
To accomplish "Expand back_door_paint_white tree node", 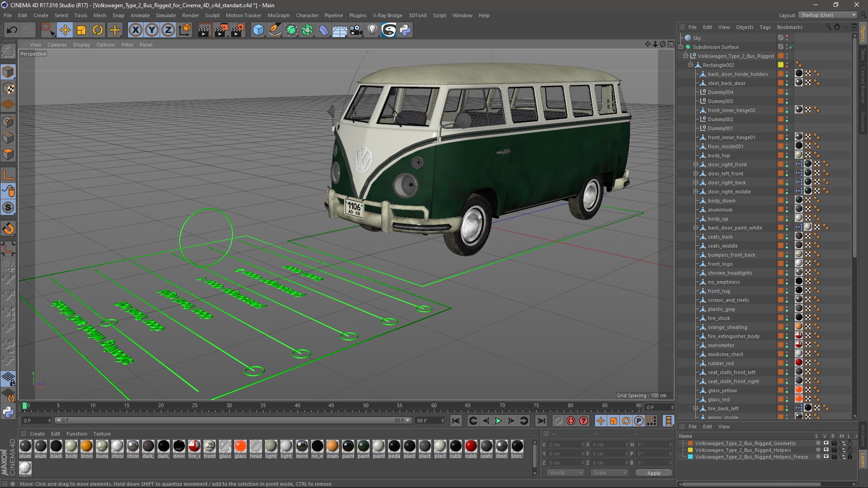I will click(x=696, y=228).
